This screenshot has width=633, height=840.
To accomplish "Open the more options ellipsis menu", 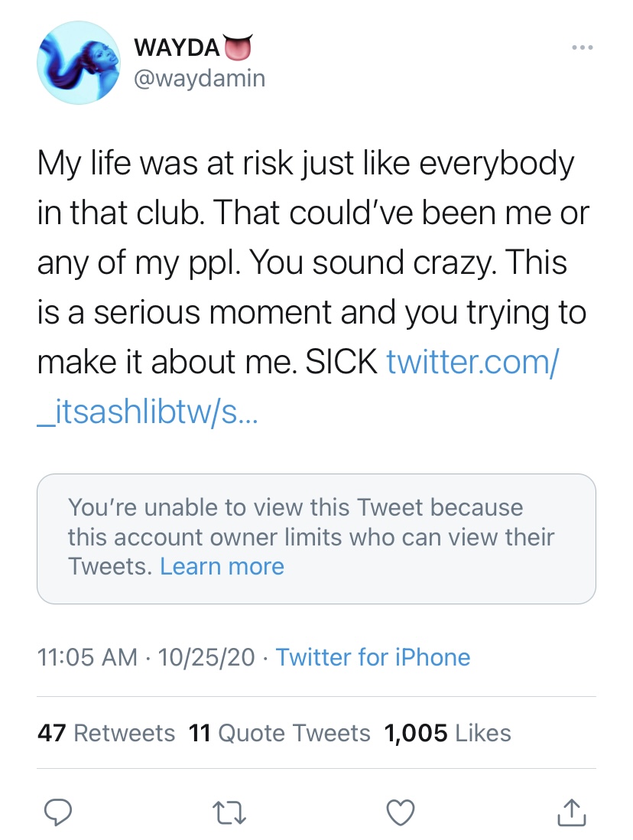I will (583, 47).
